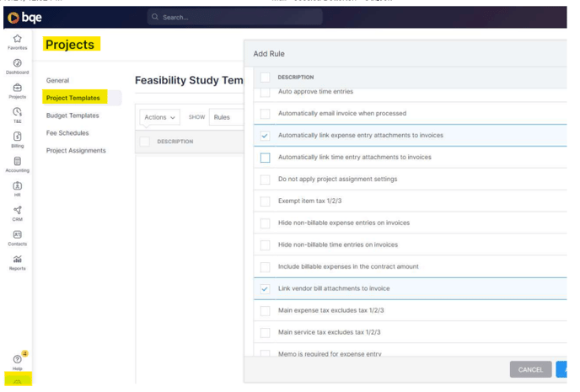Image resolution: width=580 pixels, height=392 pixels.
Task: Select Budget Templates in side menu
Action: tap(72, 115)
